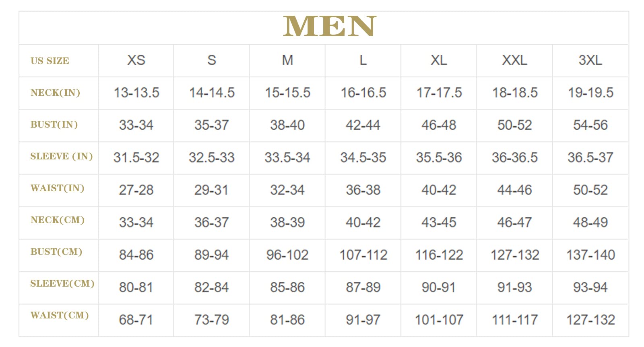This screenshot has height=347, width=644.
Task: Click the SLEEVE(CM) row label
Action: click(x=62, y=283)
